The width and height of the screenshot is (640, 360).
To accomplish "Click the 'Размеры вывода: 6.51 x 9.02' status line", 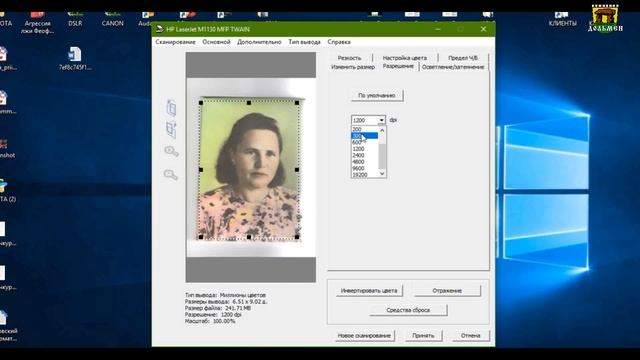I will pos(226,301).
